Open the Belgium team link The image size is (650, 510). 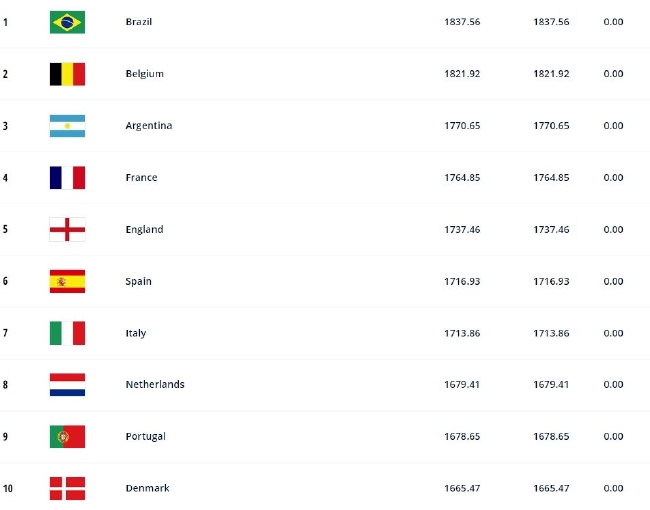144,74
